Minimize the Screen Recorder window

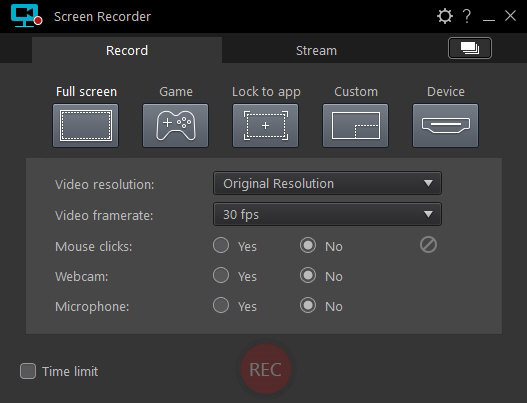[489, 19]
